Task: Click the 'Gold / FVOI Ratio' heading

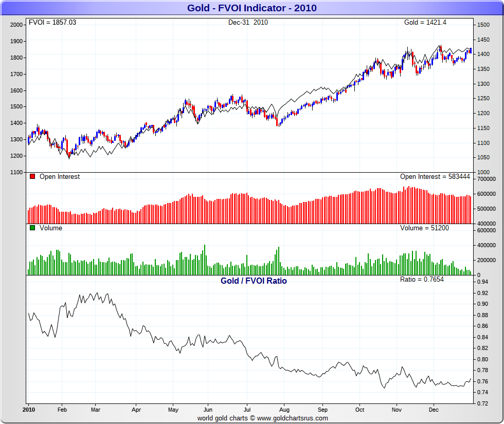Action: point(254,281)
